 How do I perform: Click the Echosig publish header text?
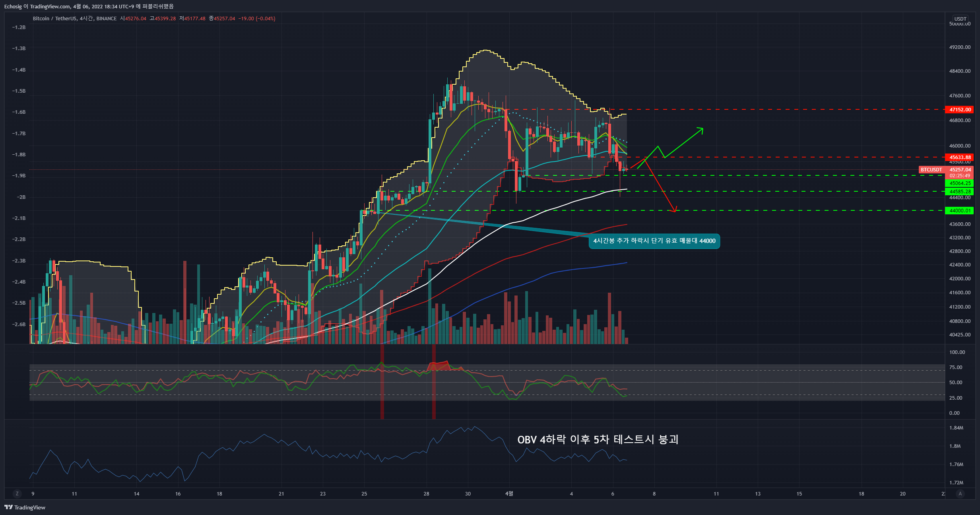pos(89,6)
